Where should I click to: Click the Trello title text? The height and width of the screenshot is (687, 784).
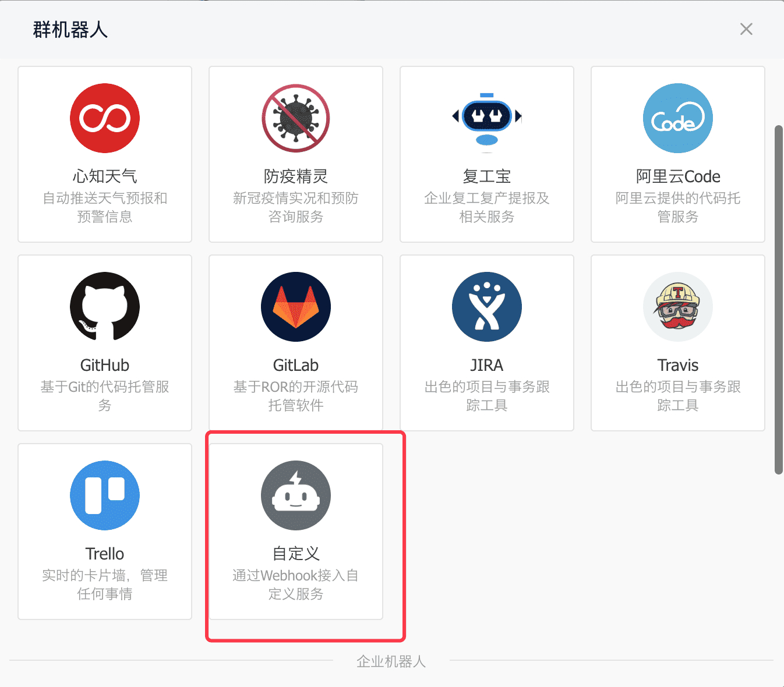coord(105,554)
